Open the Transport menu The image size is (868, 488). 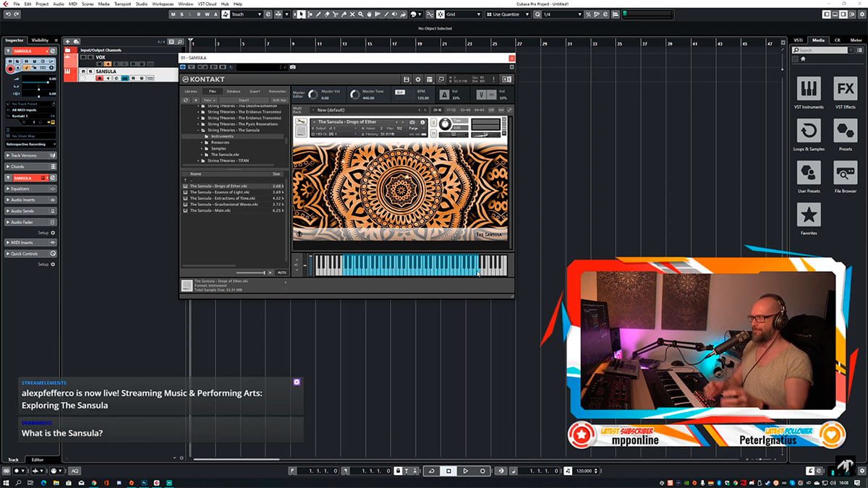pos(122,4)
